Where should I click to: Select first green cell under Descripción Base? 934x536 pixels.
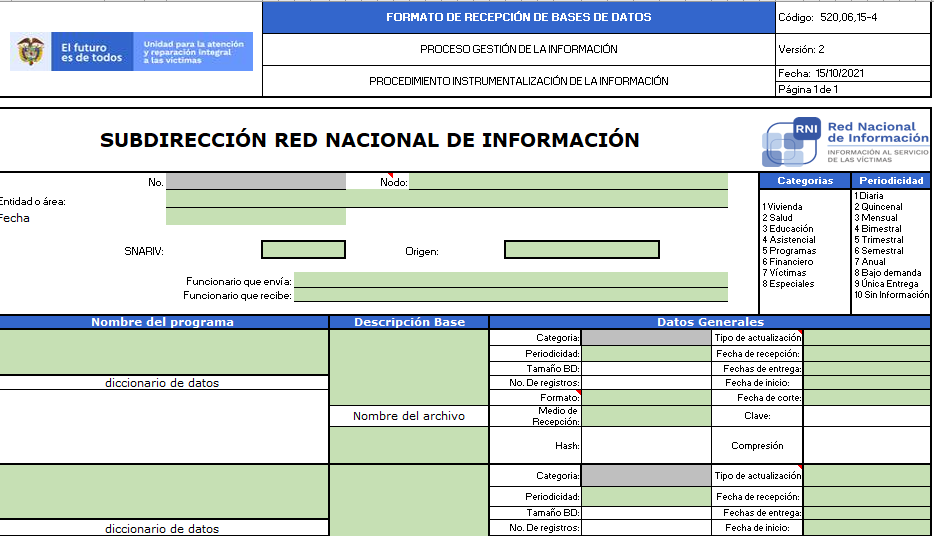pyautogui.click(x=409, y=368)
